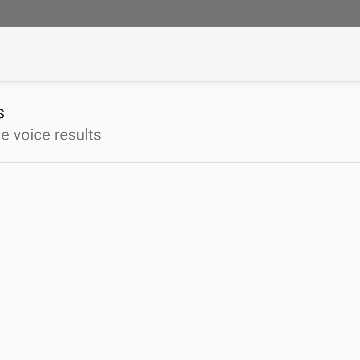Click the bottom-most blank area of the screen
Screen dimensions: 360x360
(x=180, y=350)
